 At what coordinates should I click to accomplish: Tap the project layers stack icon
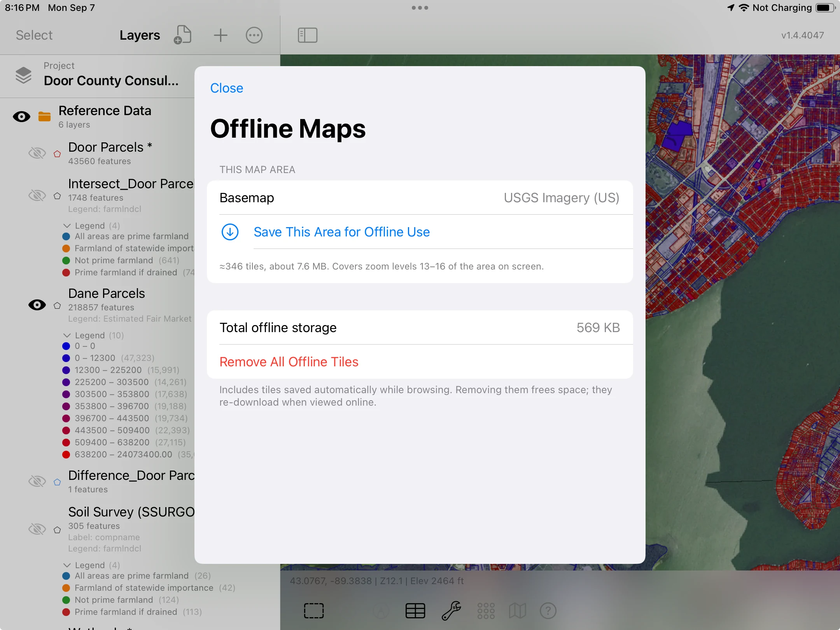[x=23, y=75]
